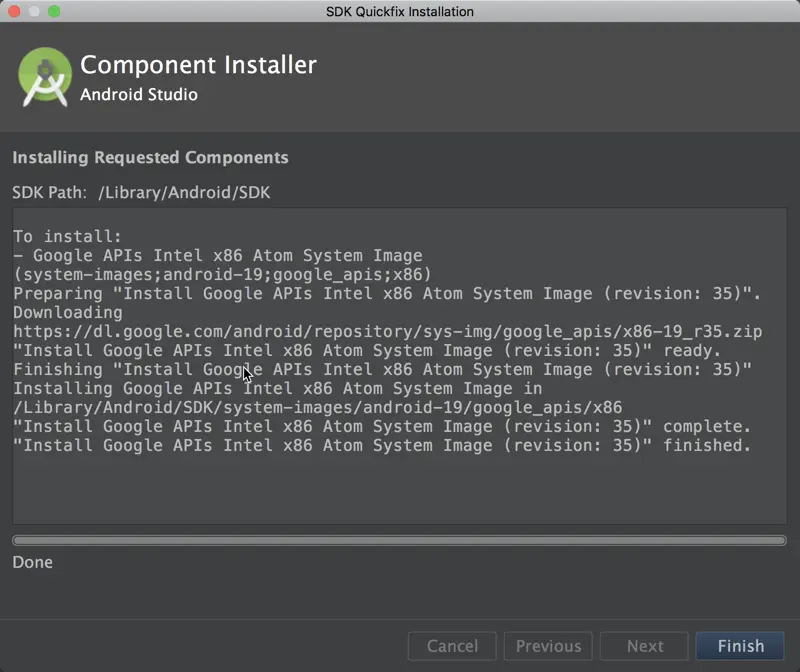Click the SDK Quickfix Installation title bar text
Screen dimensions: 800x672
click(x=400, y=11)
